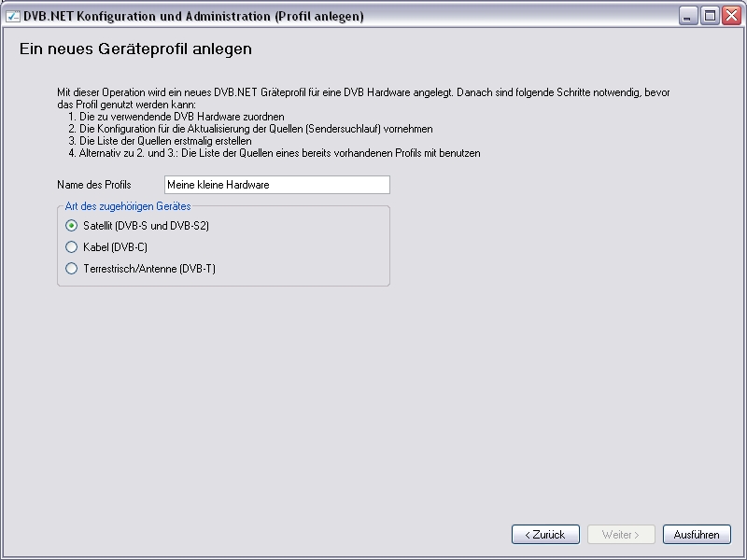Go back with the Zurück button
The image size is (747, 560).
coord(545,535)
